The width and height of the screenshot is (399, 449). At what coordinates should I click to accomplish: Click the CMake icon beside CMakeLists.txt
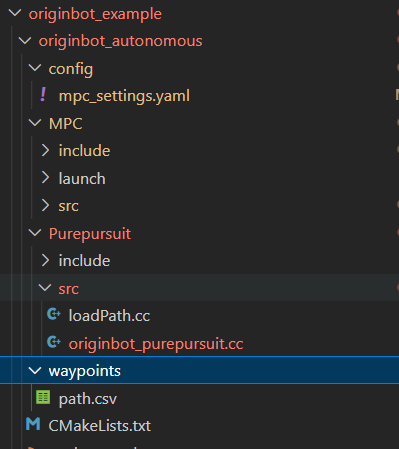click(33, 424)
